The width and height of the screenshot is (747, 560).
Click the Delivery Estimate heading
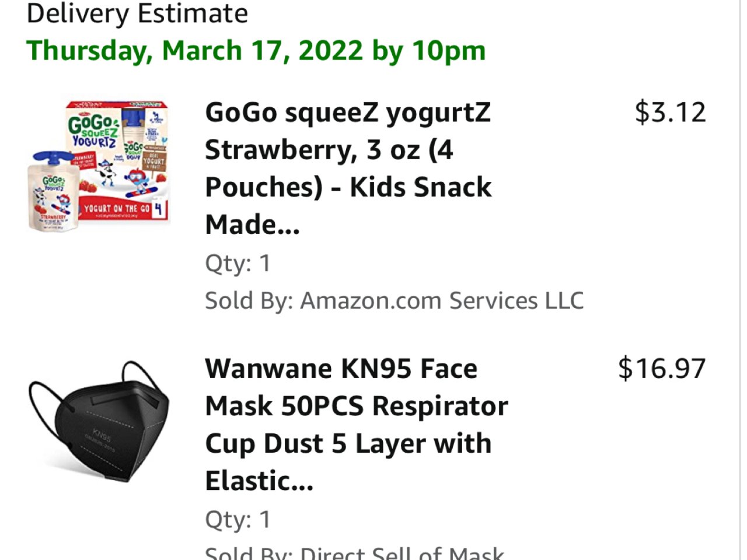coord(138,13)
